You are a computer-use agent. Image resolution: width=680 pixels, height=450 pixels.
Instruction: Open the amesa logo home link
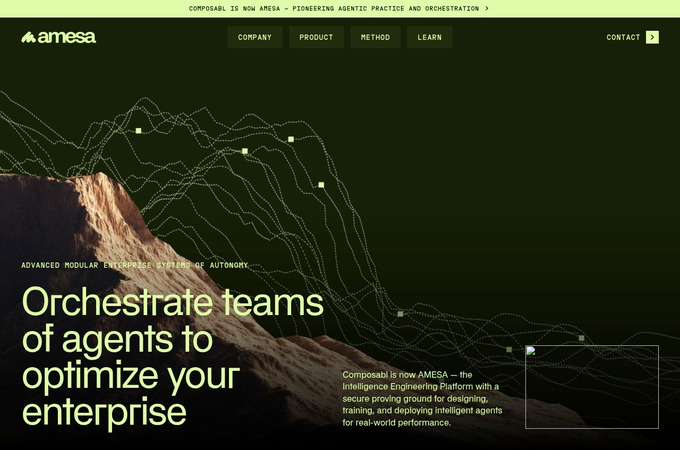pyautogui.click(x=59, y=37)
